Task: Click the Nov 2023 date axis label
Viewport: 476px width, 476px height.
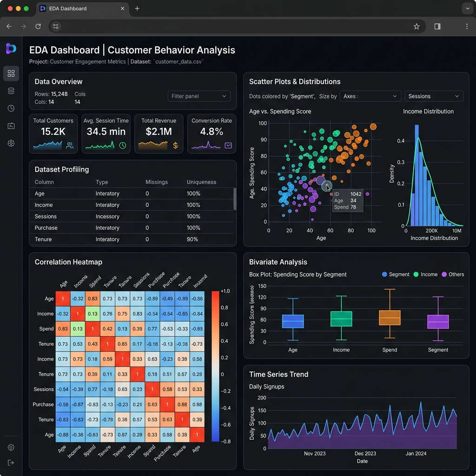Action: (315, 454)
